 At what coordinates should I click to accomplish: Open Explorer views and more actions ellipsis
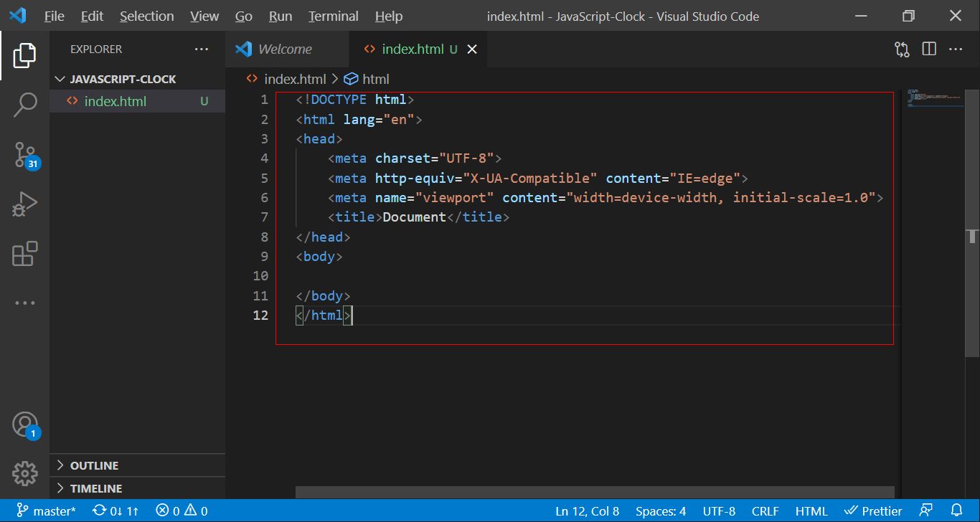tap(202, 49)
